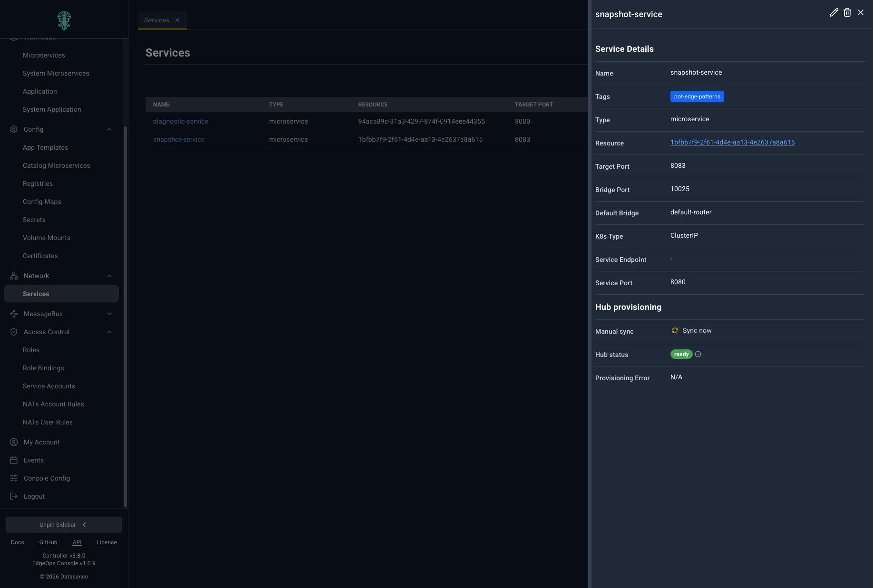
Task: Select Services in the Network section
Action: click(x=61, y=294)
